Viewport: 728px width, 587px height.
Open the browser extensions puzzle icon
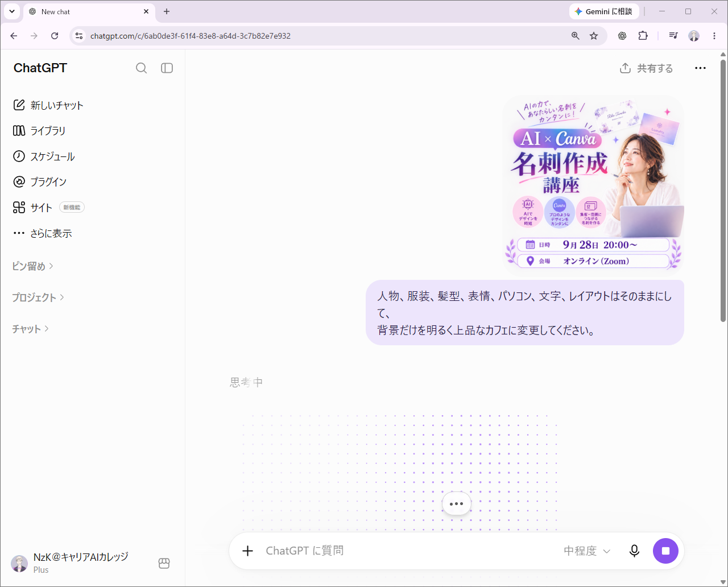click(x=643, y=36)
